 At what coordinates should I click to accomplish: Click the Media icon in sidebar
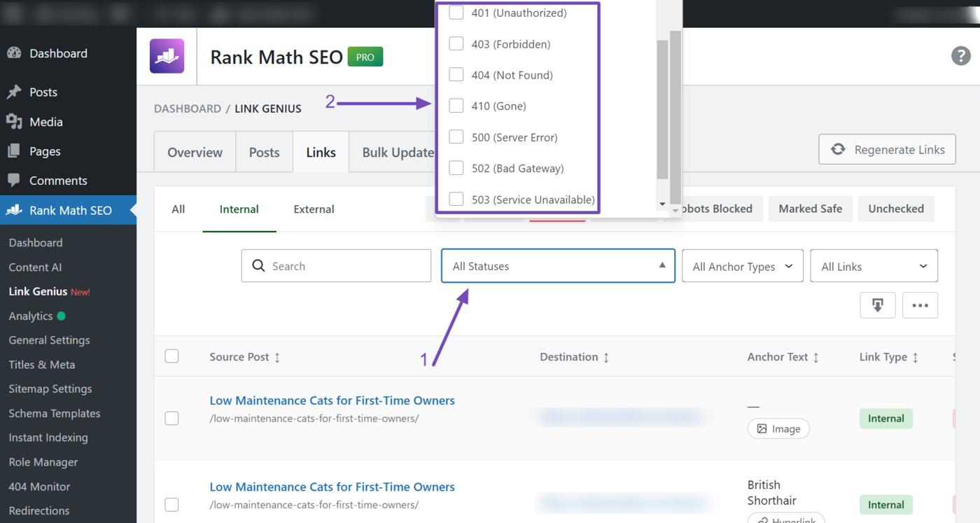pos(14,122)
